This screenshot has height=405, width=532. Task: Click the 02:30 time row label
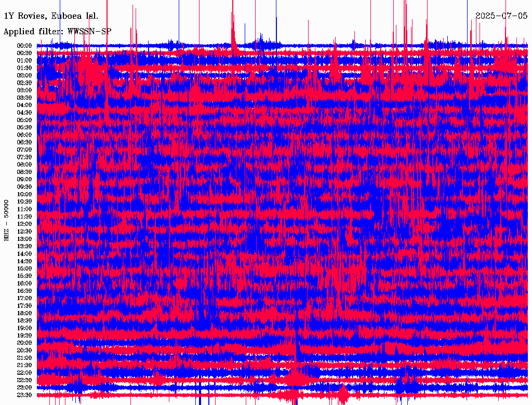click(24, 83)
